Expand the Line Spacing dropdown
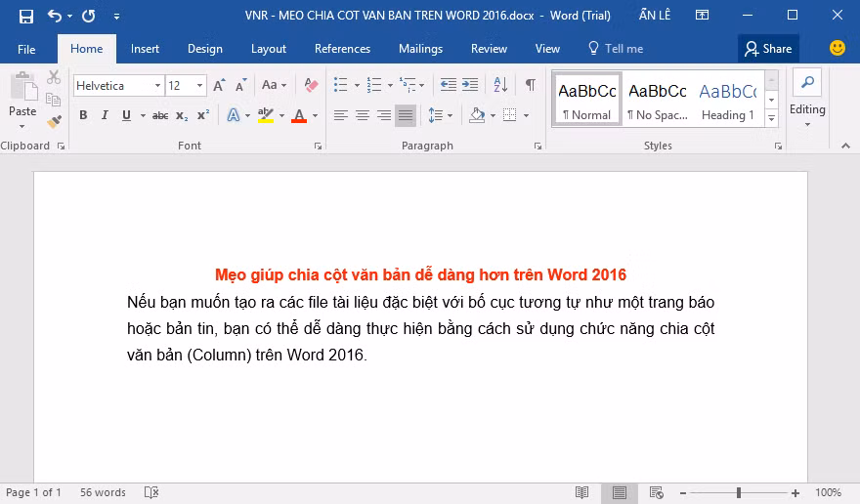Screen dimensions: 860x504 point(450,115)
